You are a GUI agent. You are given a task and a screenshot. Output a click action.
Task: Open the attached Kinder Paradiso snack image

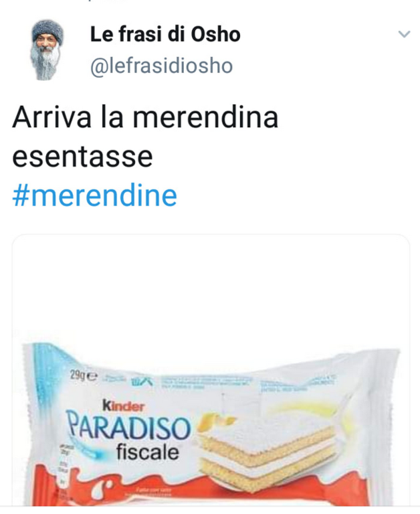[211, 370]
